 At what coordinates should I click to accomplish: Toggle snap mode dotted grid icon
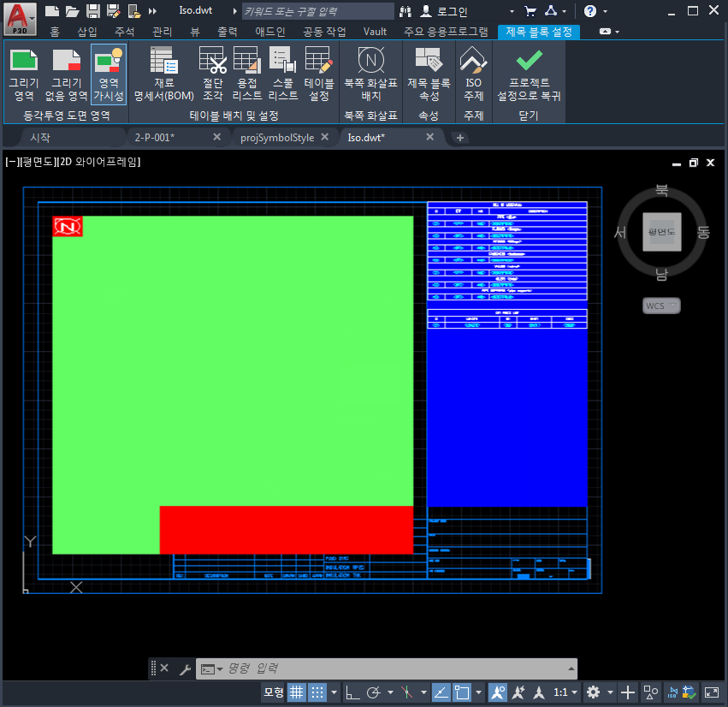click(317, 692)
